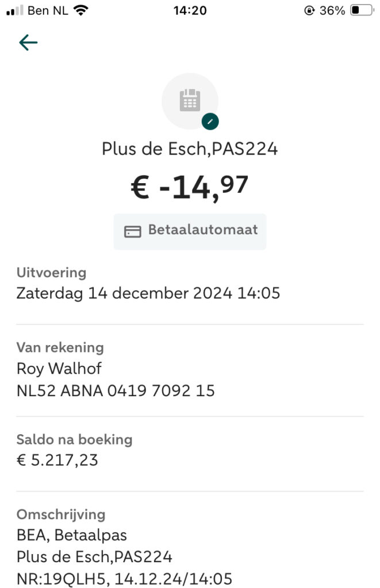
Task: Tap the Plus de Esch,PAS224 title
Action: [x=190, y=149]
